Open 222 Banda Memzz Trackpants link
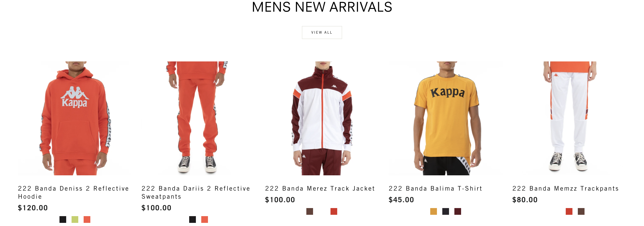 tap(566, 188)
